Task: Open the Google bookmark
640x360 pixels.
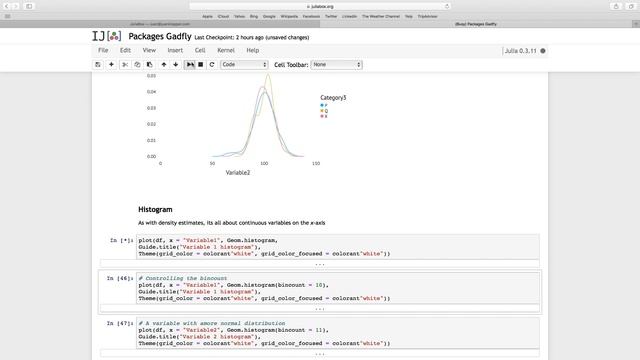Action: (269, 16)
